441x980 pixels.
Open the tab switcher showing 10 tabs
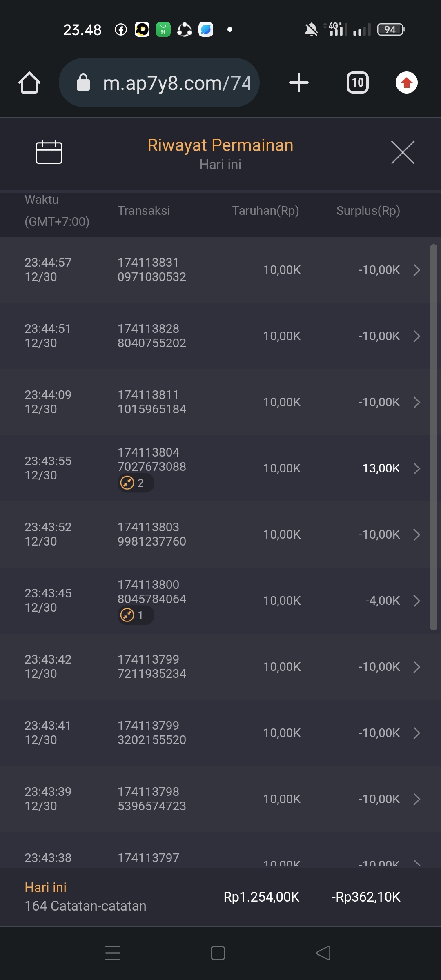click(x=357, y=83)
